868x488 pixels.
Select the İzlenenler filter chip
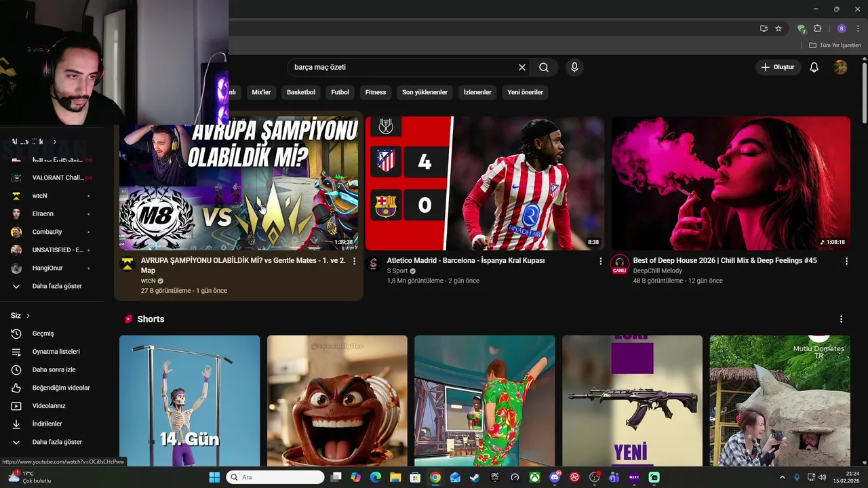tap(477, 92)
